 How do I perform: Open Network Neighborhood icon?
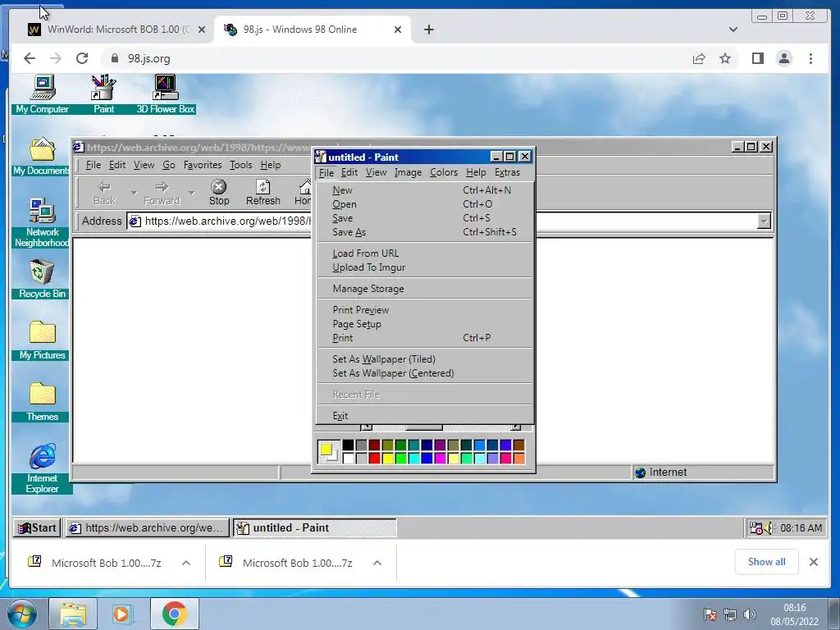42,222
